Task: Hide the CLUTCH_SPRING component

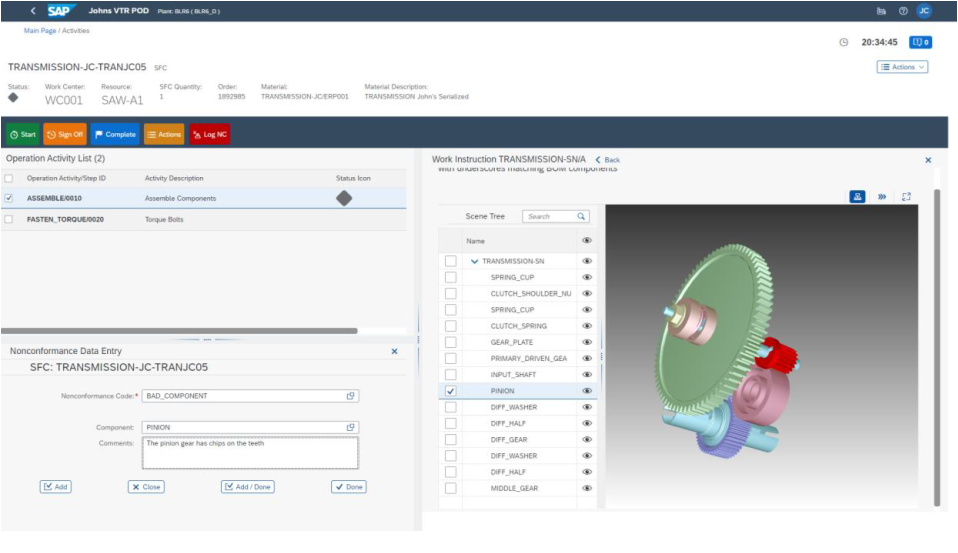Action: (x=587, y=326)
